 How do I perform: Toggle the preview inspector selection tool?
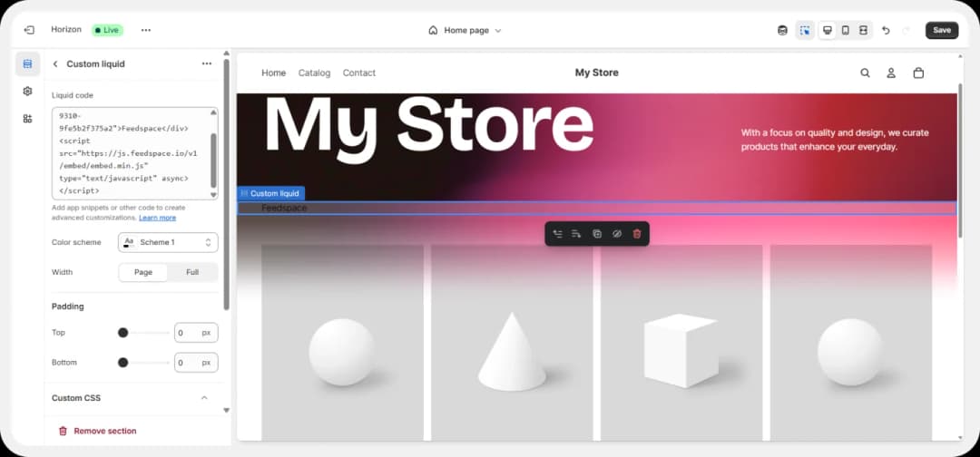point(805,30)
